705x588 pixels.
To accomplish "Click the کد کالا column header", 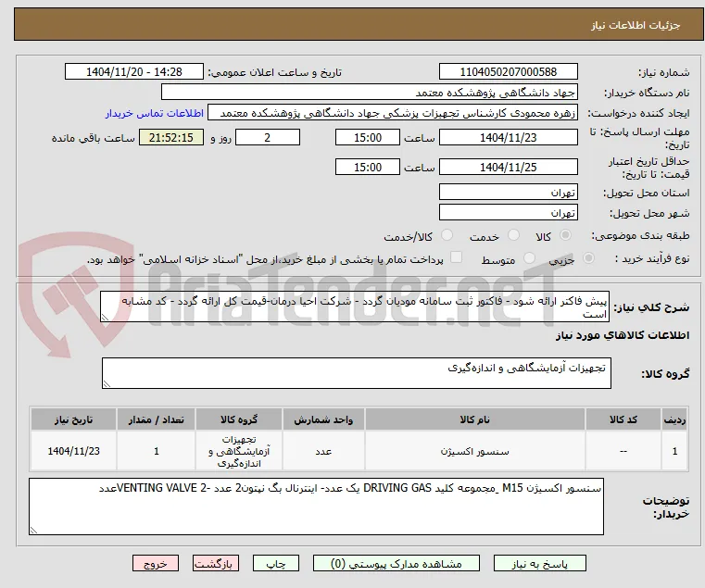I will point(623,419).
